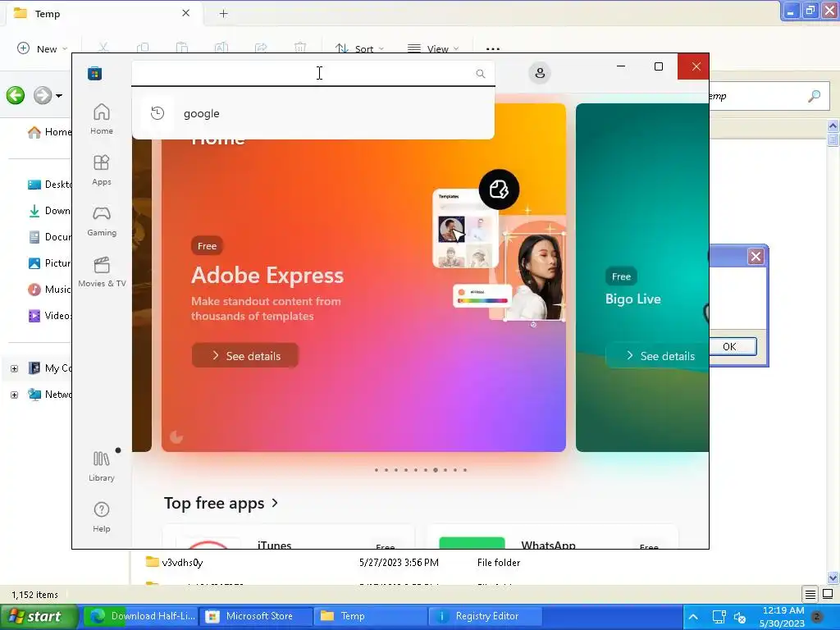The height and width of the screenshot is (630, 840).
Task: Open the View dropdown in explorer toolbar
Action: (433, 48)
